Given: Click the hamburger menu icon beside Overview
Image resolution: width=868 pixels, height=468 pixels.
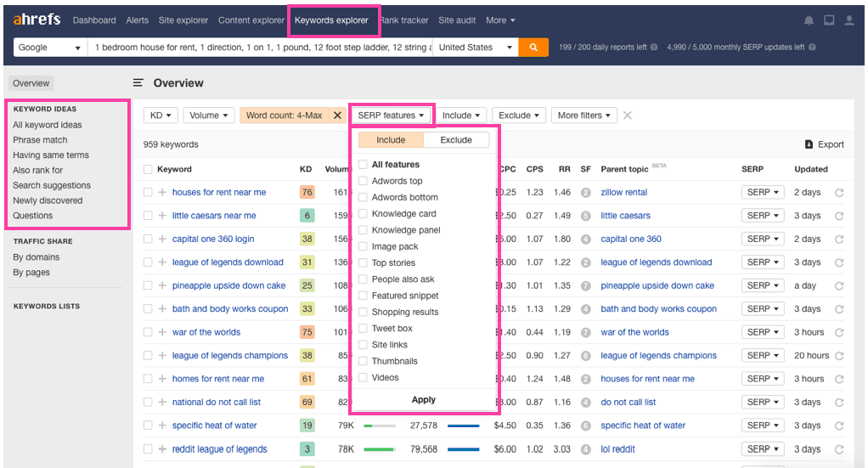Looking at the screenshot, I should tap(138, 83).
